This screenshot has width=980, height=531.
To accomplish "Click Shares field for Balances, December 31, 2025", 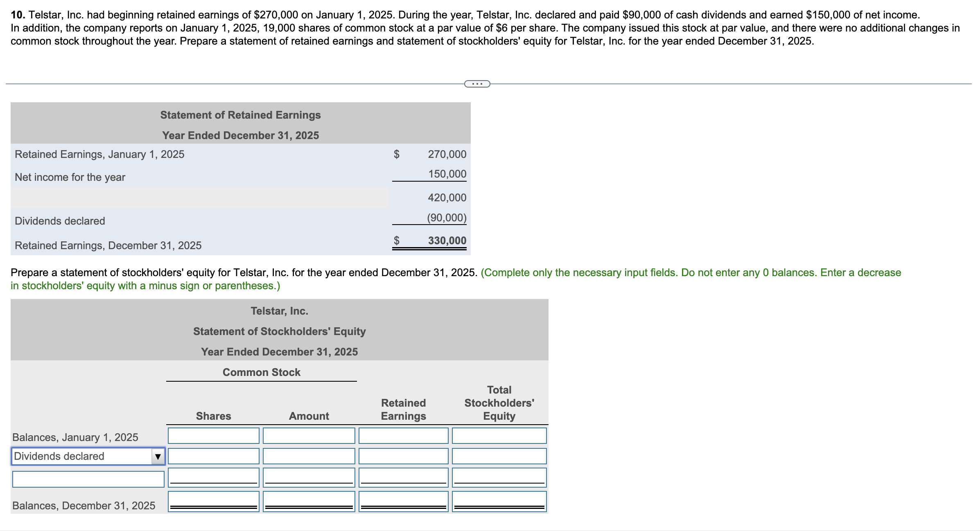I will [213, 501].
